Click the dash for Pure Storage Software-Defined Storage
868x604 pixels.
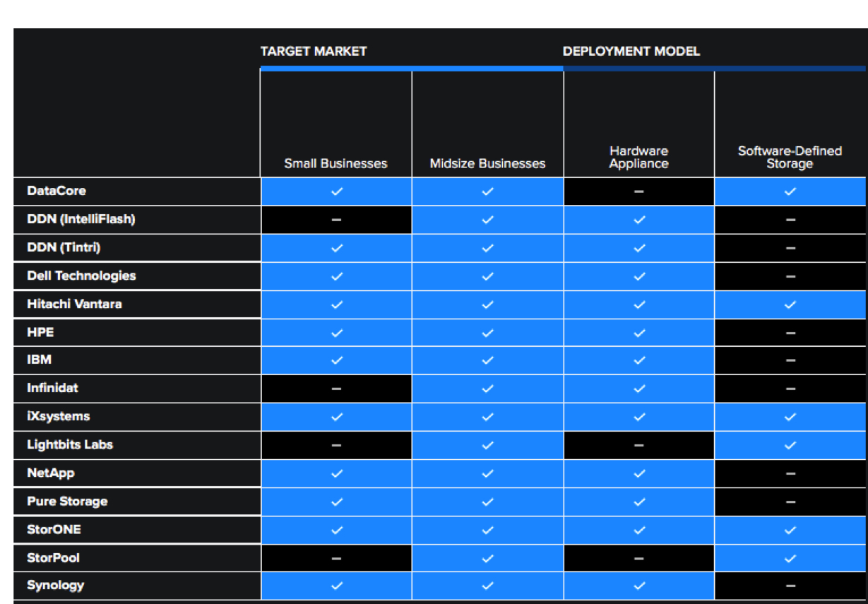(790, 502)
